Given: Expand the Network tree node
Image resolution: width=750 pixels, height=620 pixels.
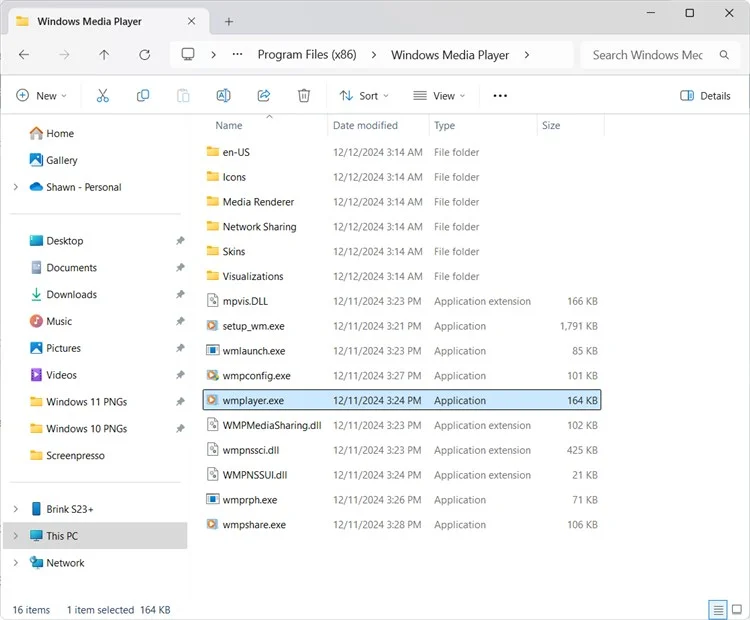Looking at the screenshot, I should pos(16,563).
